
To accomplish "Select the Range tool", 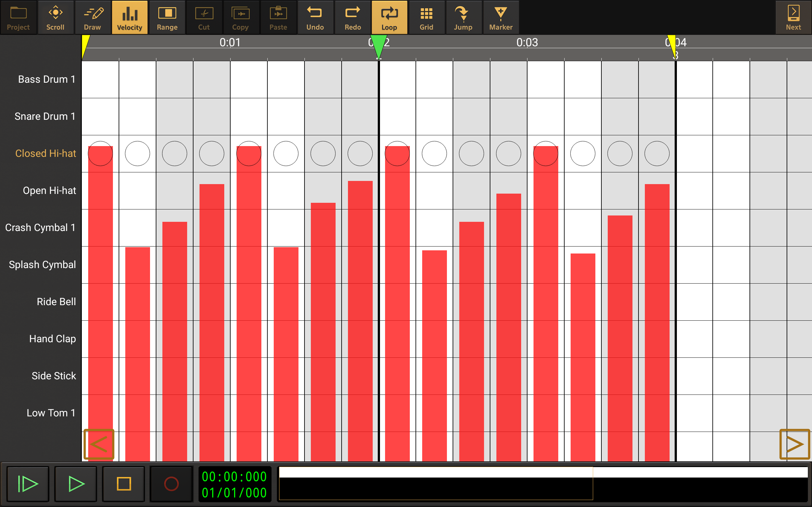I will point(167,17).
